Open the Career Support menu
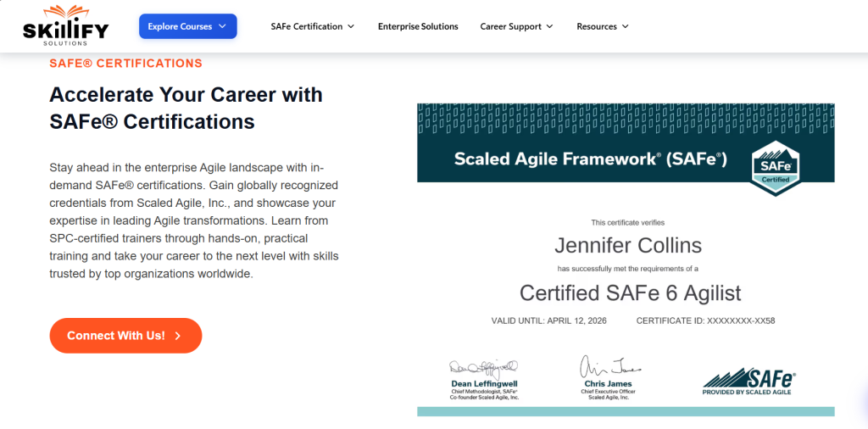868x429 pixels. tap(516, 26)
